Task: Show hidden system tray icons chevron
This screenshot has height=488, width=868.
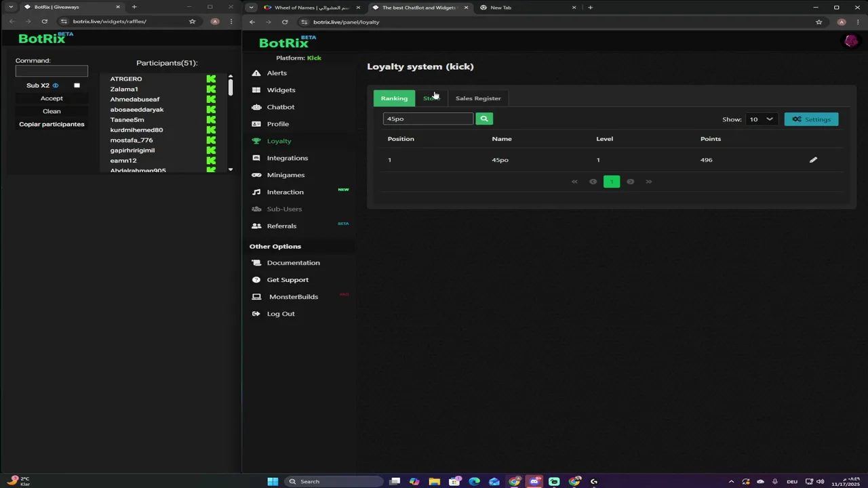Action: click(x=731, y=482)
